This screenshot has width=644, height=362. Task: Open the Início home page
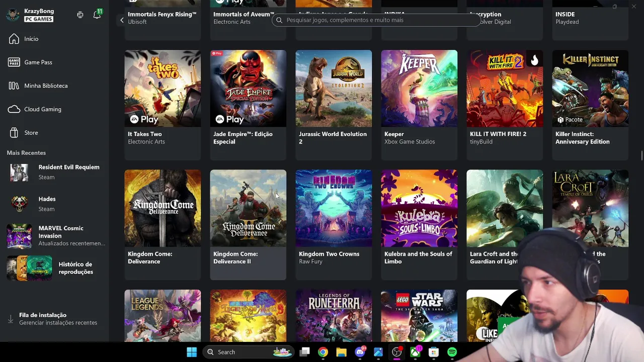click(x=24, y=39)
